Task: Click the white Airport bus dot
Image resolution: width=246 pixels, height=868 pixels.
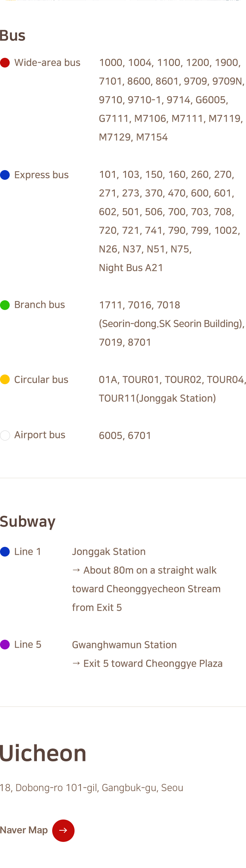Action: (x=5, y=435)
